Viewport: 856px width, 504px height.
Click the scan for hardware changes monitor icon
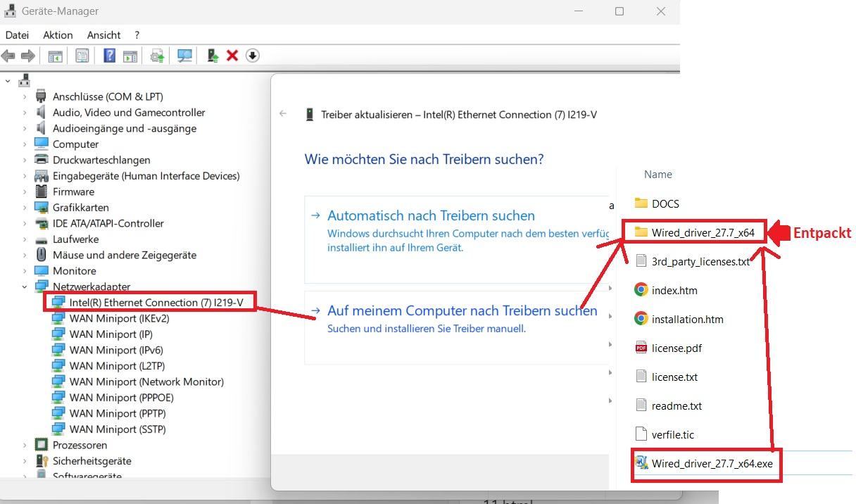(185, 56)
